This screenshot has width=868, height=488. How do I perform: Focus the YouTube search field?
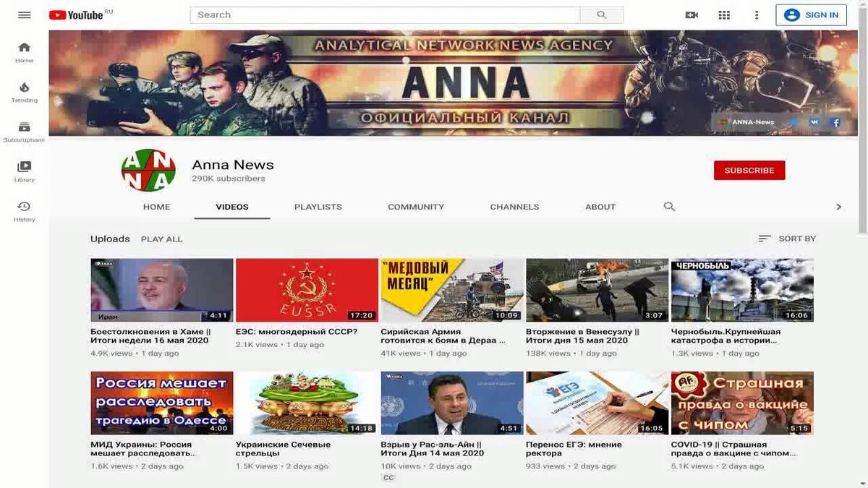coord(385,15)
